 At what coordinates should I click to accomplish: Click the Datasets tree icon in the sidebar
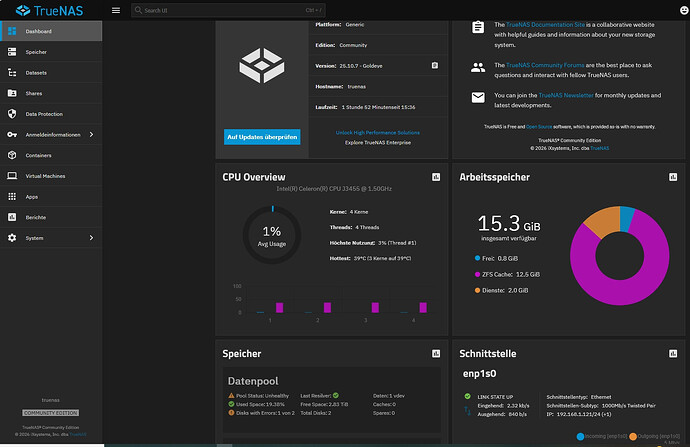(x=12, y=72)
